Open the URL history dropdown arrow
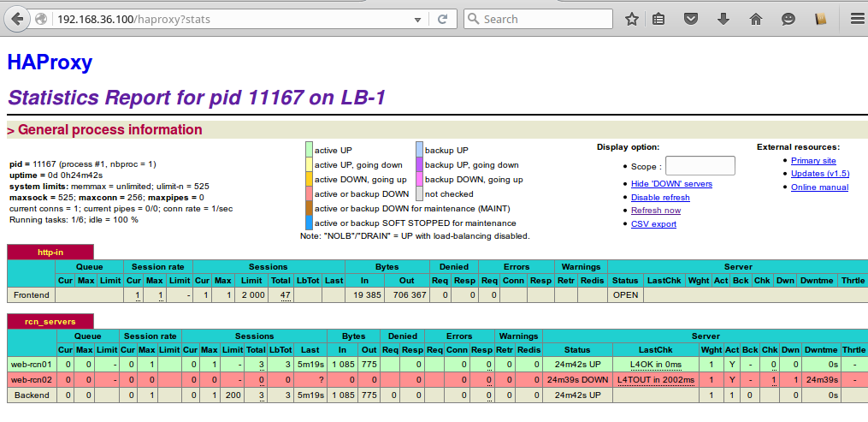Viewport: 868px width, 422px height. (418, 20)
